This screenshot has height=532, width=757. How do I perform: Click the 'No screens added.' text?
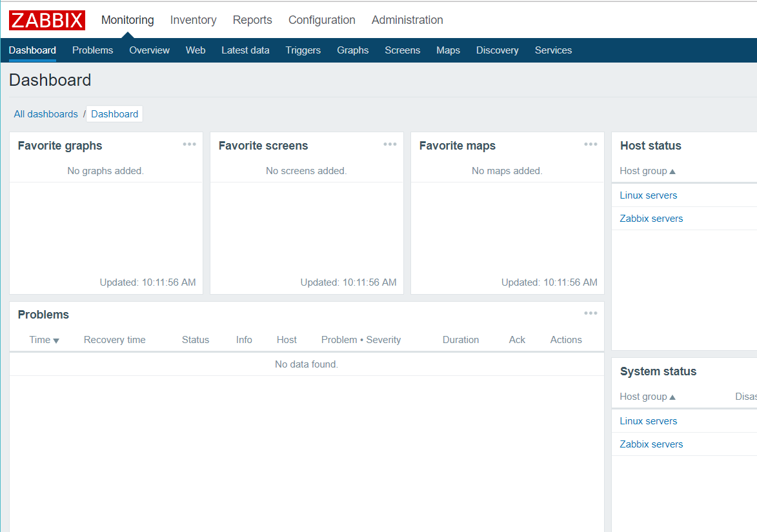(x=307, y=171)
